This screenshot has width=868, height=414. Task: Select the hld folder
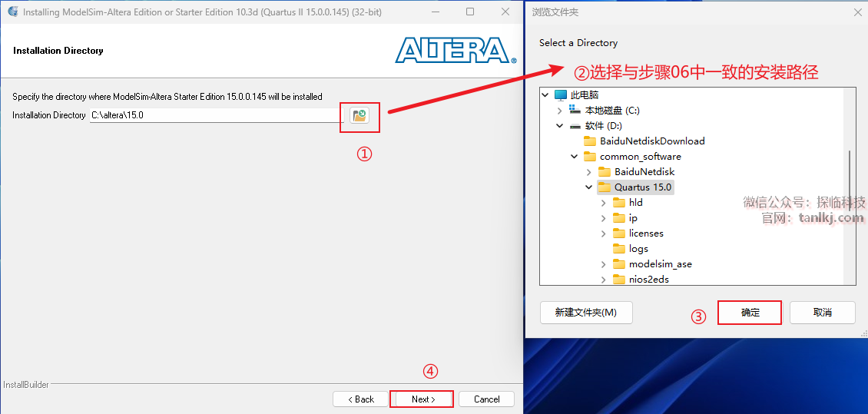tap(635, 203)
